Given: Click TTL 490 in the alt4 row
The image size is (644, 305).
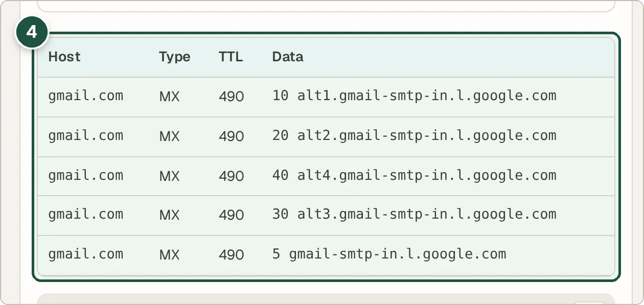Looking at the screenshot, I should [231, 176].
